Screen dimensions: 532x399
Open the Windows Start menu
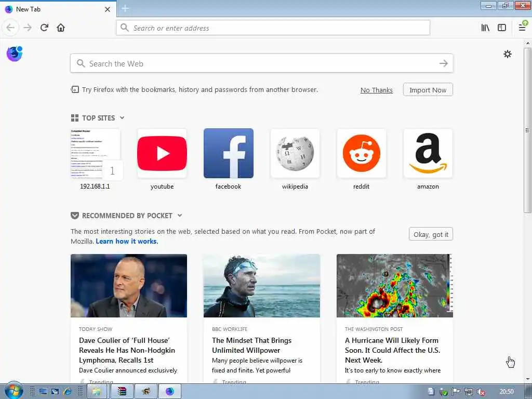click(x=14, y=391)
